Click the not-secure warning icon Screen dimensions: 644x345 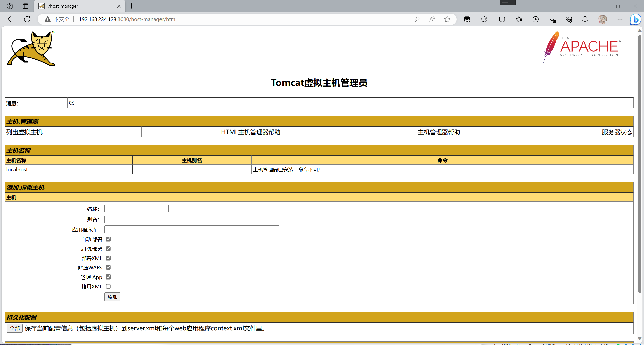pyautogui.click(x=48, y=19)
